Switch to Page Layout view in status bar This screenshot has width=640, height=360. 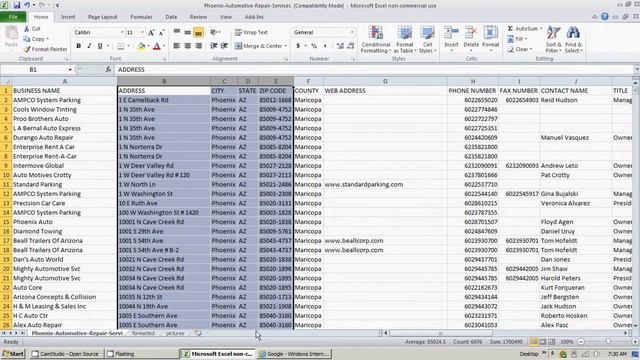[x=543, y=342]
